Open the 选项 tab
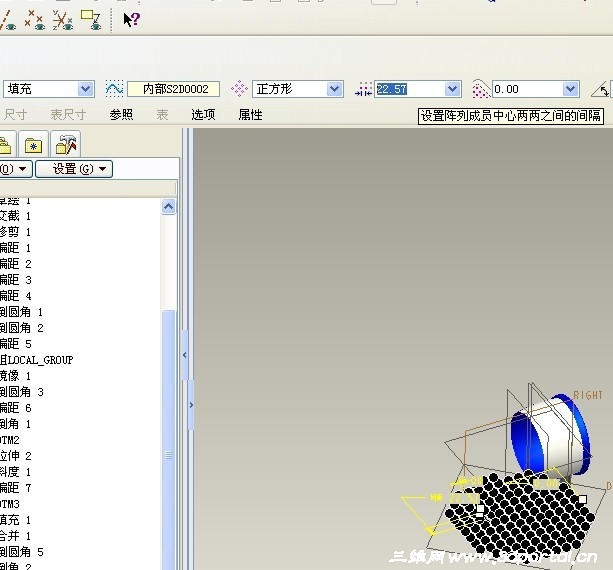 click(x=203, y=115)
